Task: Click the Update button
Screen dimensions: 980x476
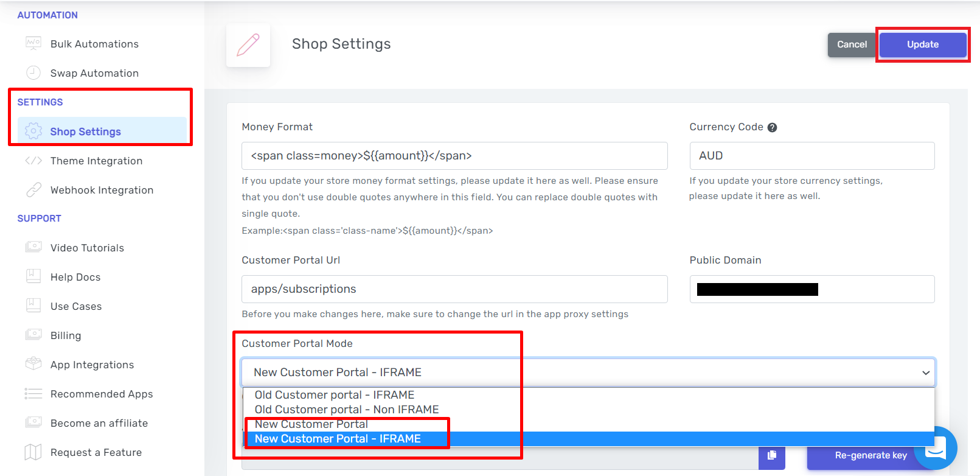Action: pyautogui.click(x=923, y=44)
